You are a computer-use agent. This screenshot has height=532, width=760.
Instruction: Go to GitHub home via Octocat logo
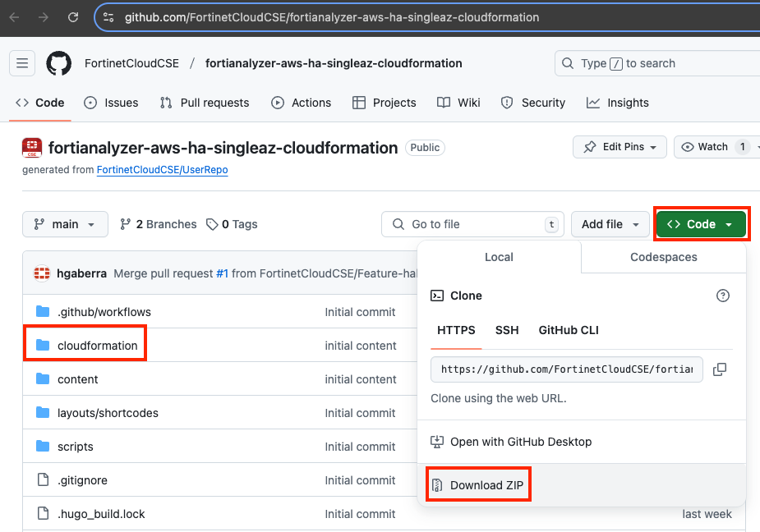[x=58, y=63]
